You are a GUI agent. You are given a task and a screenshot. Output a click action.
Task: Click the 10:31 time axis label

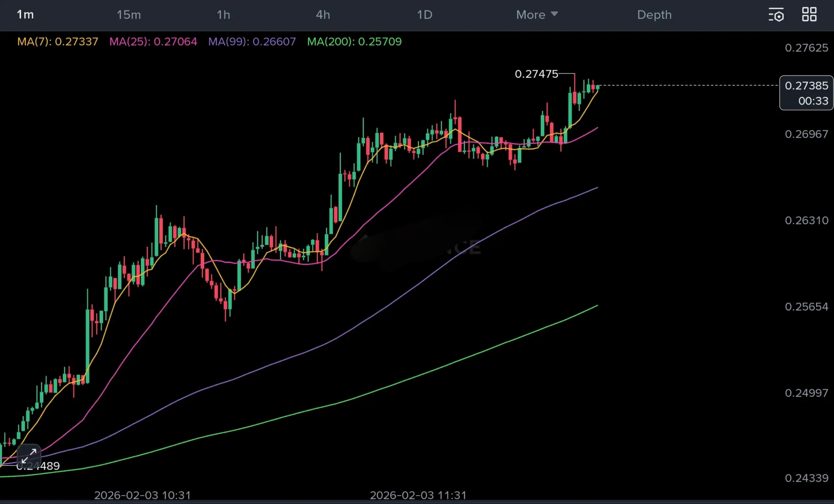pos(142,495)
